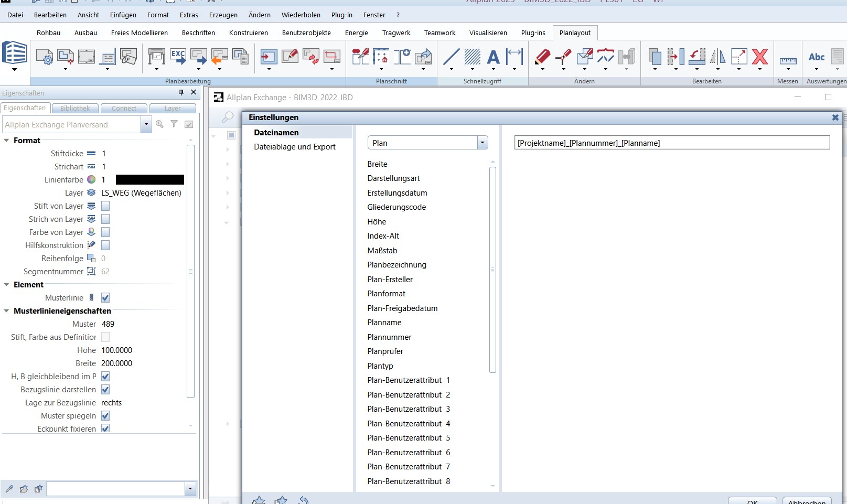Toggle the Muster spiegeln checkbox
Screen dimensions: 847x504
105,416
